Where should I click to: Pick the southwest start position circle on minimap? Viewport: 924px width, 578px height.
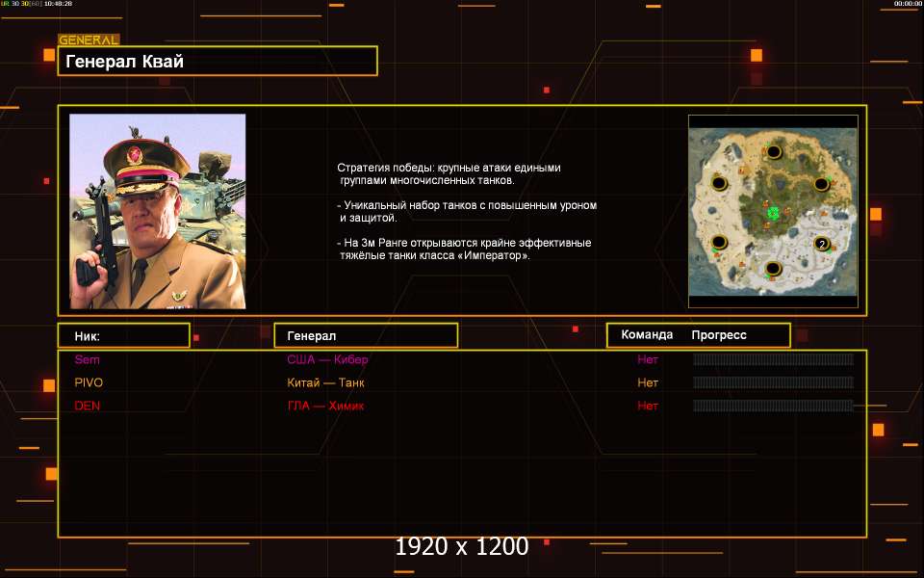pyautogui.click(x=719, y=242)
